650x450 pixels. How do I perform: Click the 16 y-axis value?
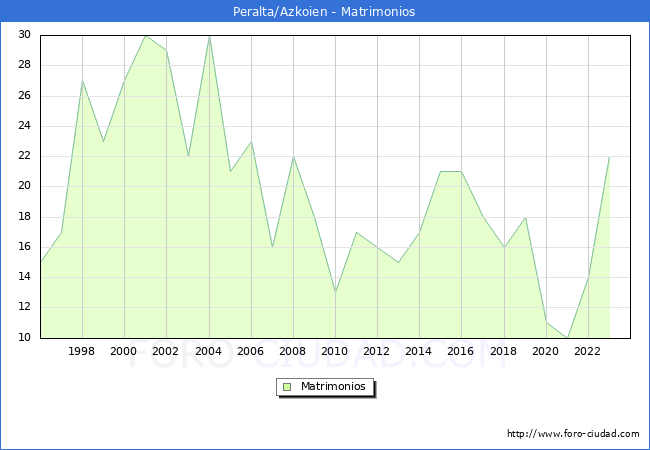click(x=24, y=247)
